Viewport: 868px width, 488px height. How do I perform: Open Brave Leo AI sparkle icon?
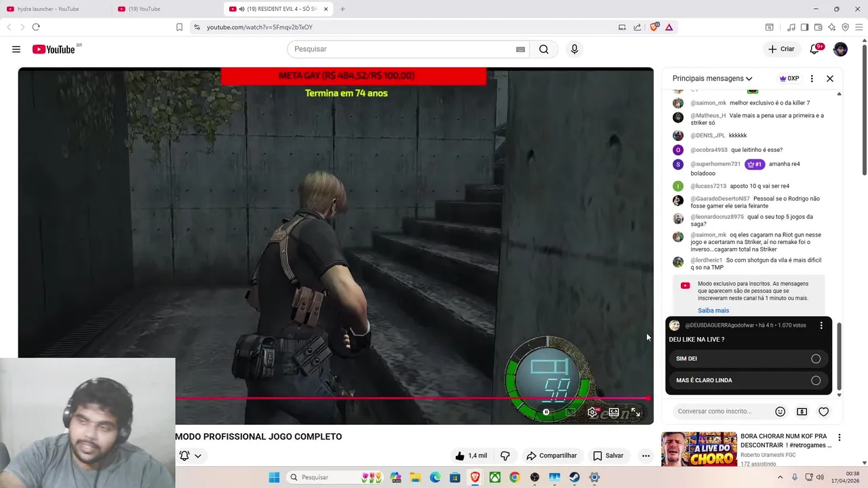point(831,27)
